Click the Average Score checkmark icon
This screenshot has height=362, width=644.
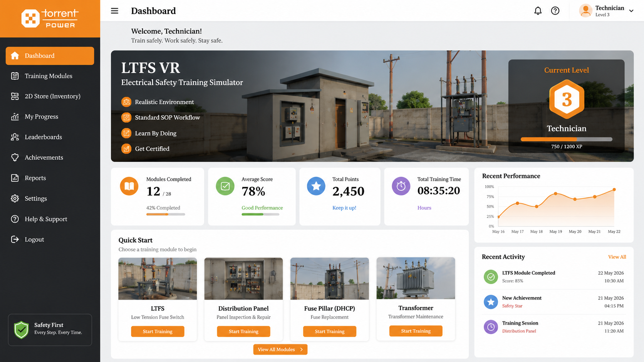tap(225, 186)
